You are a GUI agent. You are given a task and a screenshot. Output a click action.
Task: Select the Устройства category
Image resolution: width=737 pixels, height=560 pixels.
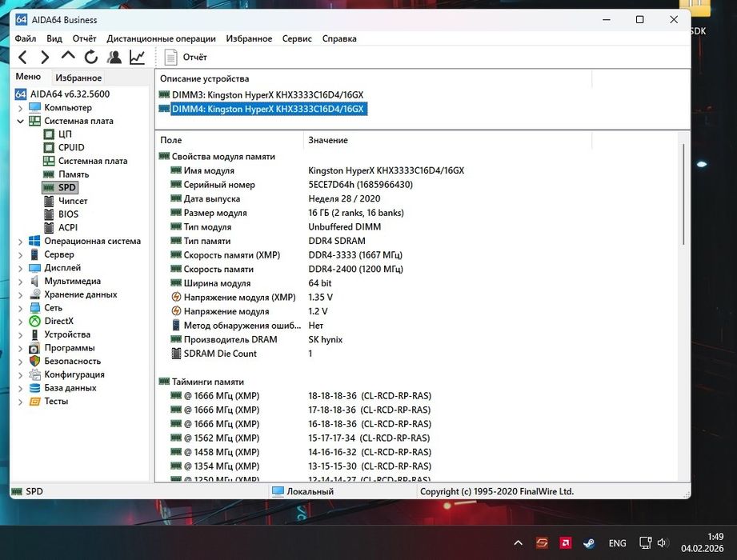(67, 334)
